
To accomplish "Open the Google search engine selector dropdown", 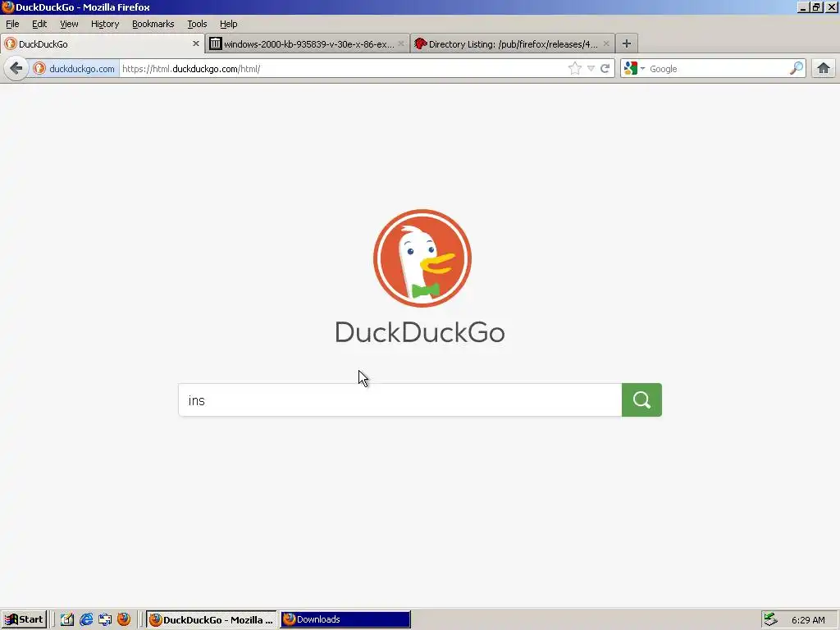I will click(x=634, y=69).
